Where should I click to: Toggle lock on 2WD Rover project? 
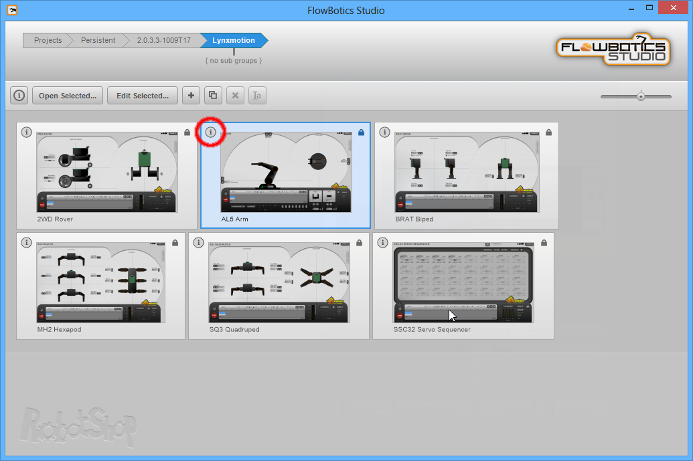tap(187, 132)
